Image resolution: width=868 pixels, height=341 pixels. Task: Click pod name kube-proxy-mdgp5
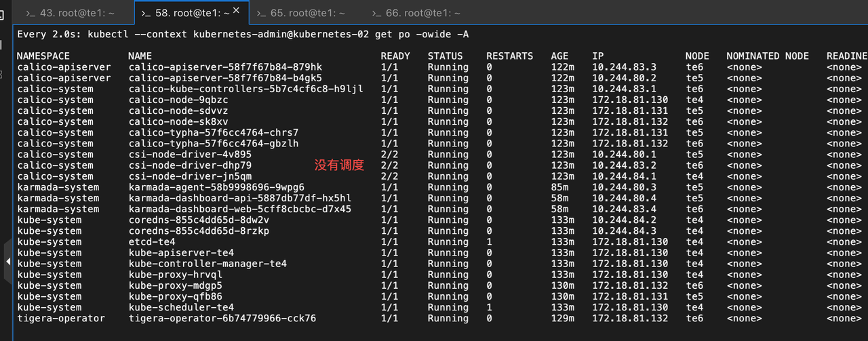176,285
